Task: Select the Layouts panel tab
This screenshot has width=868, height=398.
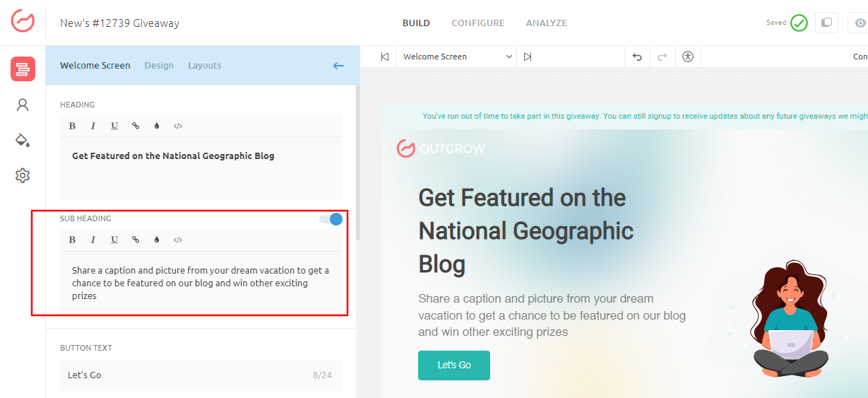Action: pyautogui.click(x=205, y=66)
